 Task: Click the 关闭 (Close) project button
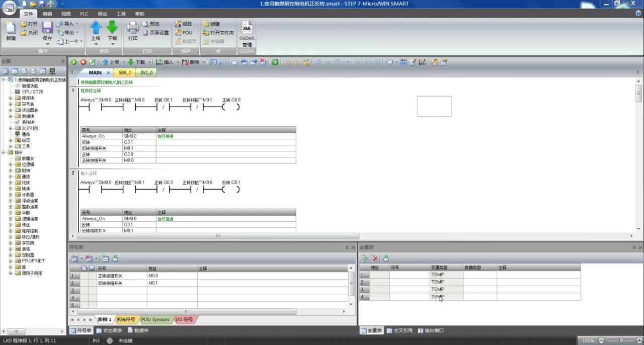pyautogui.click(x=29, y=33)
